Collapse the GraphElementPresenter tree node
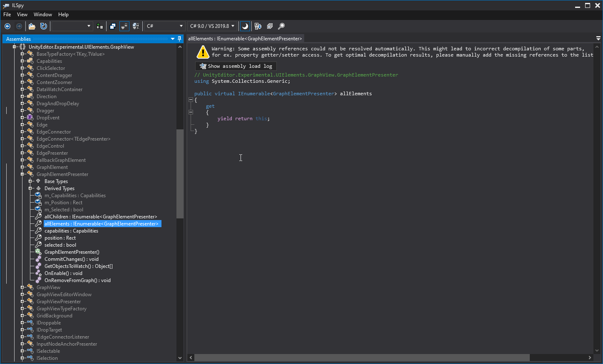 23,174
